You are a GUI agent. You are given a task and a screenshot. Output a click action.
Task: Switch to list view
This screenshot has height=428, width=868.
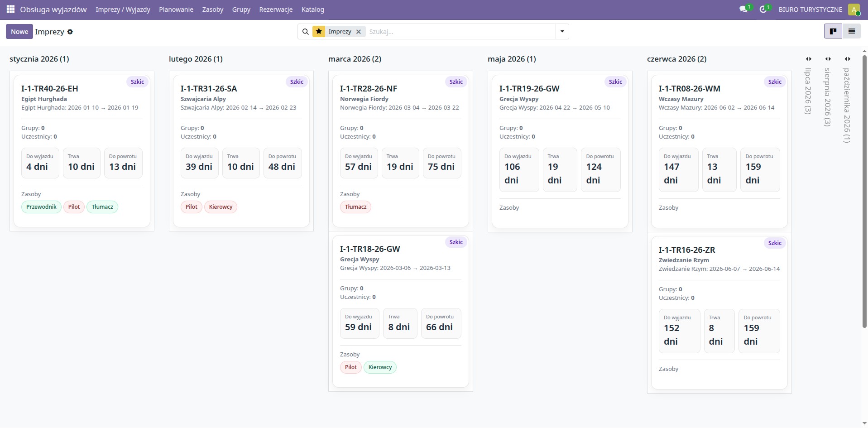click(x=851, y=31)
